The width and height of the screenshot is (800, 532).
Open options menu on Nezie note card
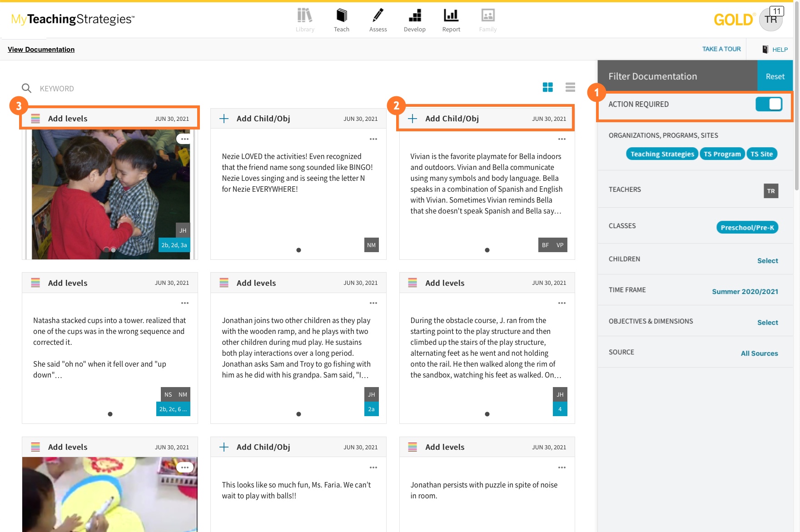pos(373,139)
